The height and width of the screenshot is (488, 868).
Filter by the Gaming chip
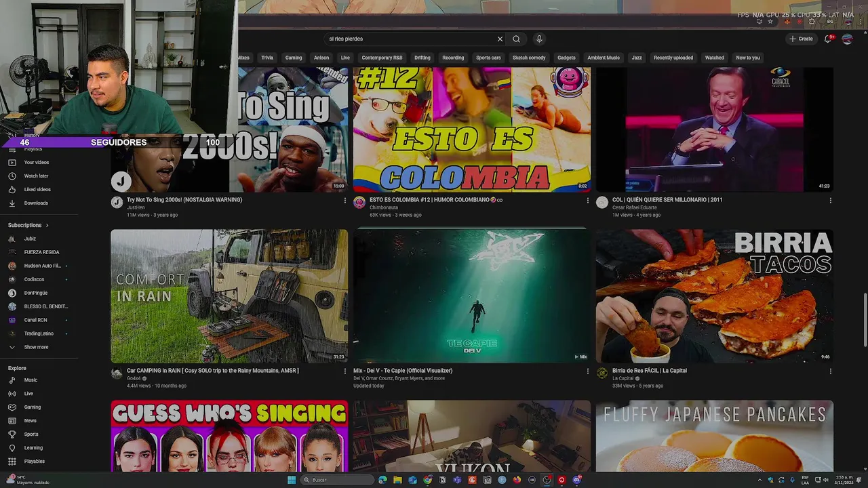tap(294, 58)
